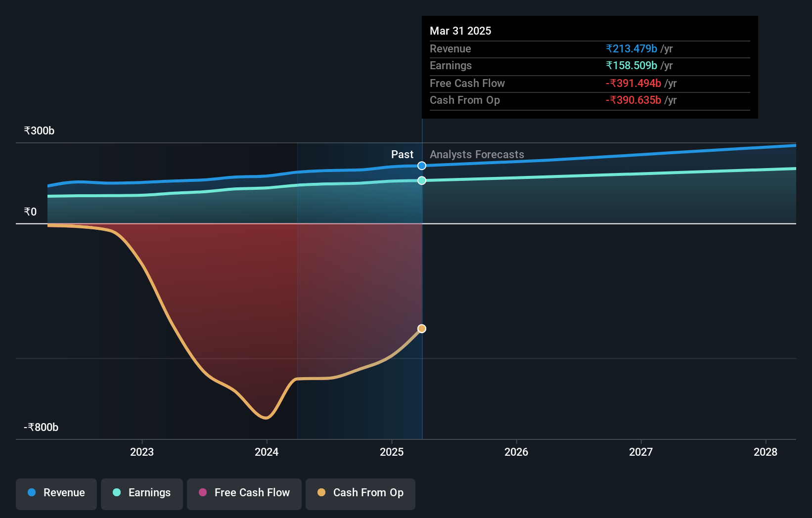Select the Cash From Op data point marker
The height and width of the screenshot is (518, 812).
click(422, 329)
